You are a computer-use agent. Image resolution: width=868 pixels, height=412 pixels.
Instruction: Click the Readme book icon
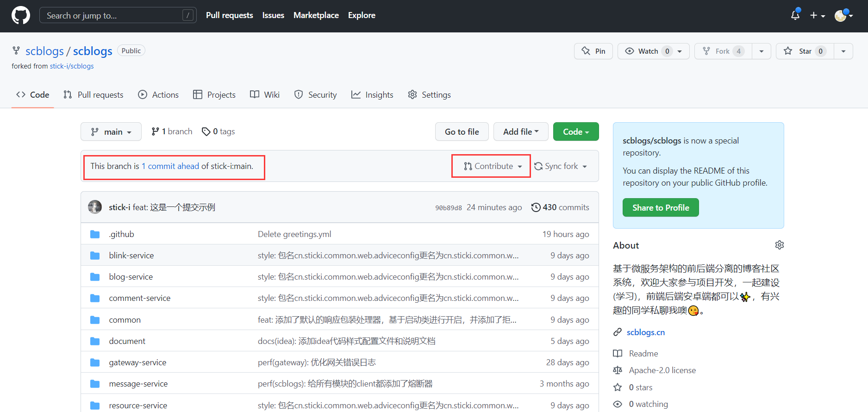618,354
